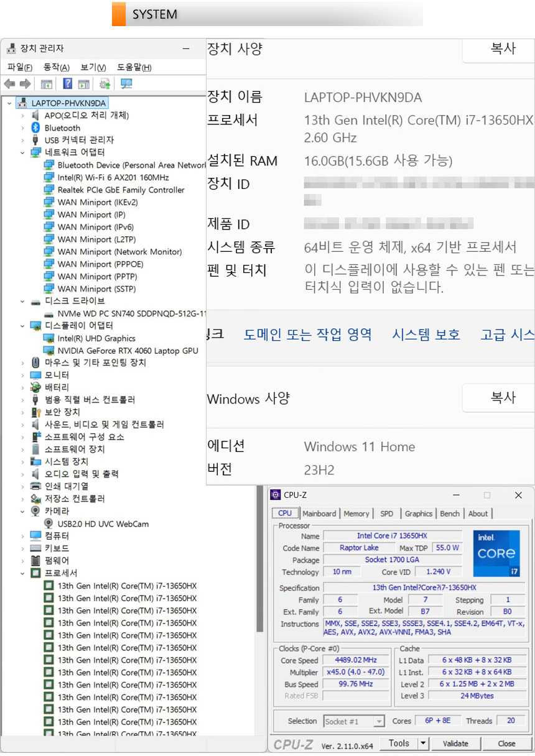Click the 프로세서 chip category icon

point(36,573)
